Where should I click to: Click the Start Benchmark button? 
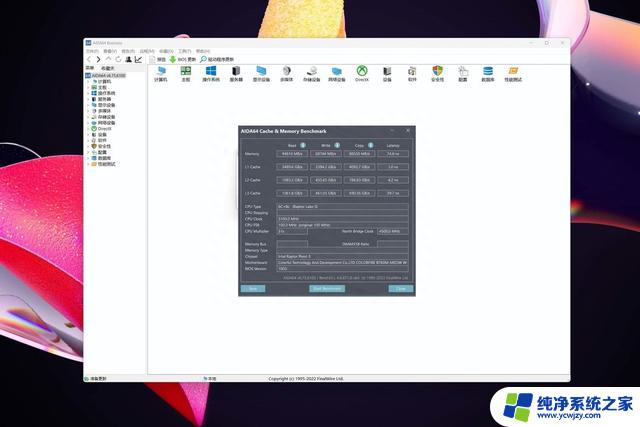pyautogui.click(x=327, y=289)
